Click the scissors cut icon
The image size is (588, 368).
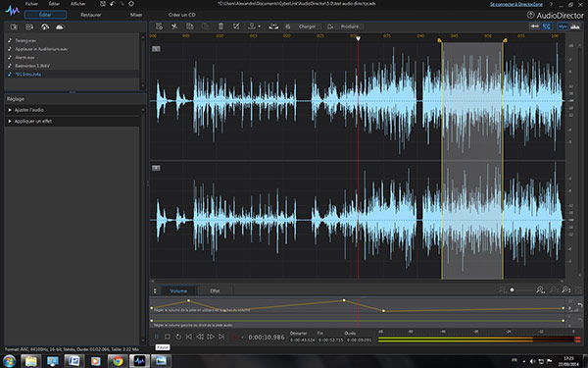coord(174,26)
